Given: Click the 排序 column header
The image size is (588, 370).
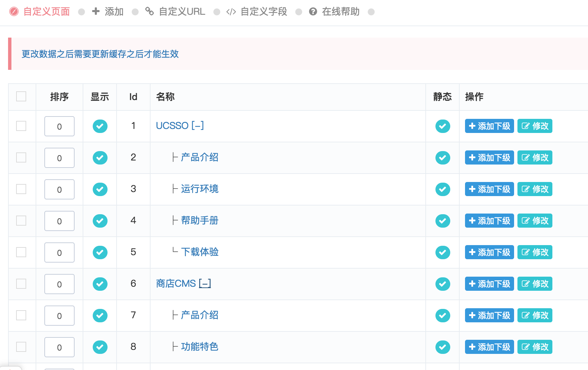Looking at the screenshot, I should point(59,97).
